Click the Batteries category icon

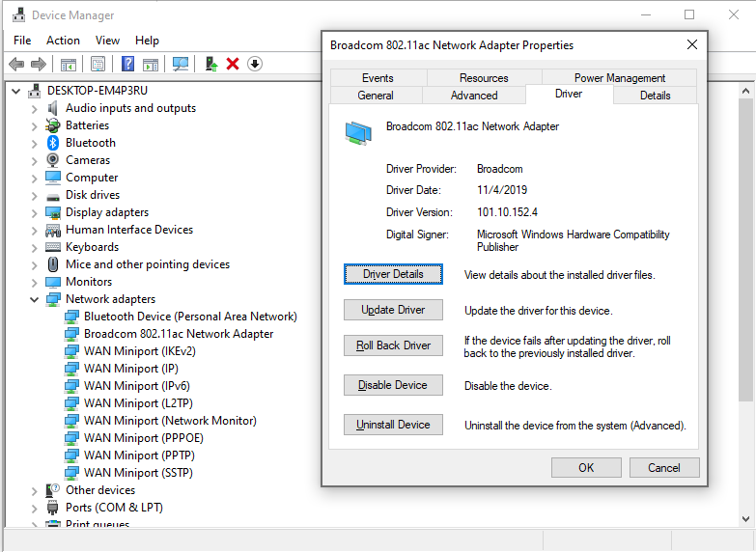click(52, 125)
